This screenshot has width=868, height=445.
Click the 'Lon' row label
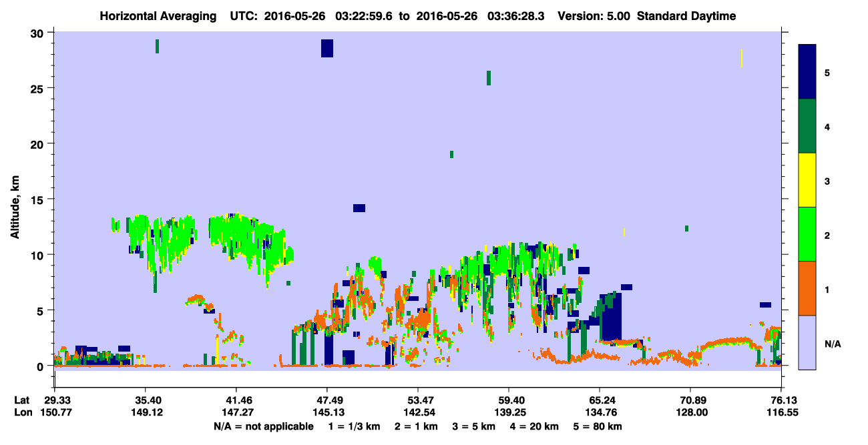click(23, 413)
